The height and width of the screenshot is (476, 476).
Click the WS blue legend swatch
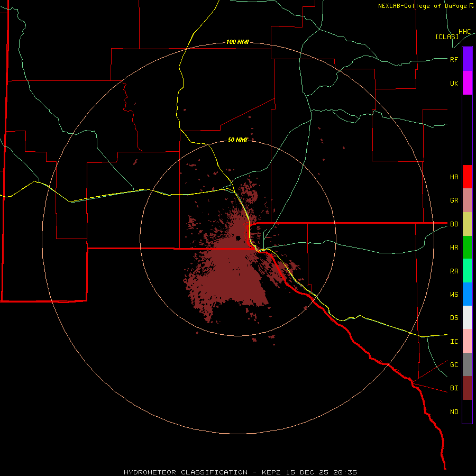pos(467,294)
